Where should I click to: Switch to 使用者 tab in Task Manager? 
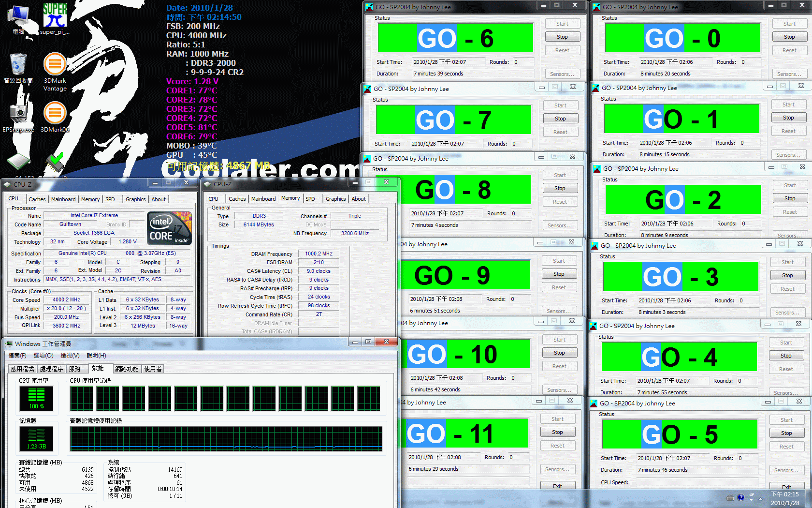click(x=153, y=369)
